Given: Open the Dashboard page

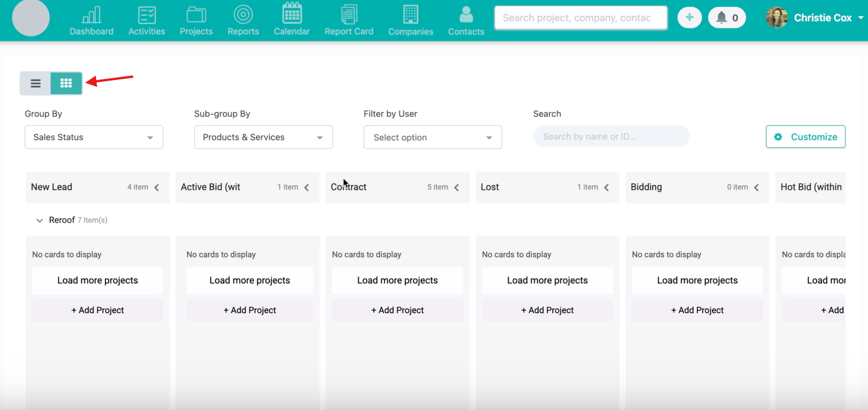Looking at the screenshot, I should click(91, 21).
